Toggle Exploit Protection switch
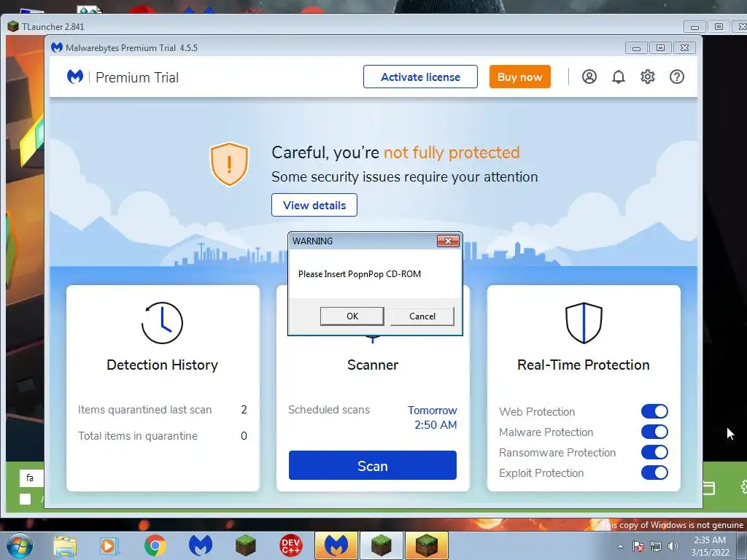This screenshot has width=747, height=560. 654,472
